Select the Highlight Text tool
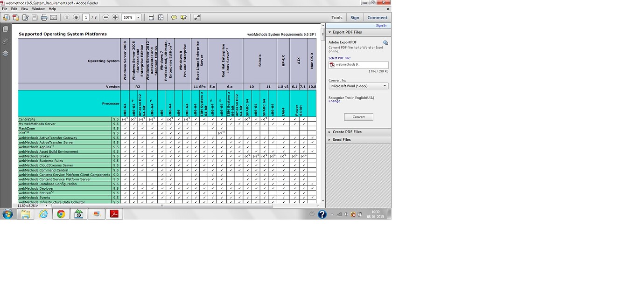Screen dimensions: 644x302 click(183, 17)
